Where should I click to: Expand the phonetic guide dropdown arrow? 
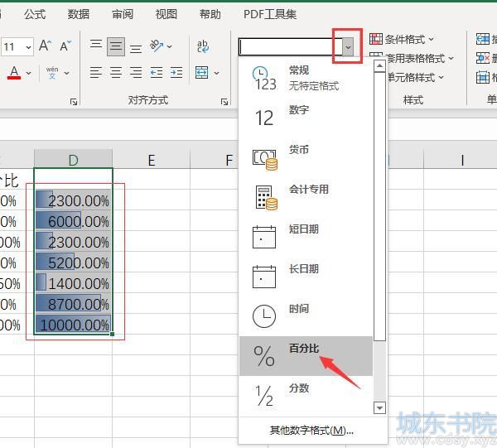66,73
